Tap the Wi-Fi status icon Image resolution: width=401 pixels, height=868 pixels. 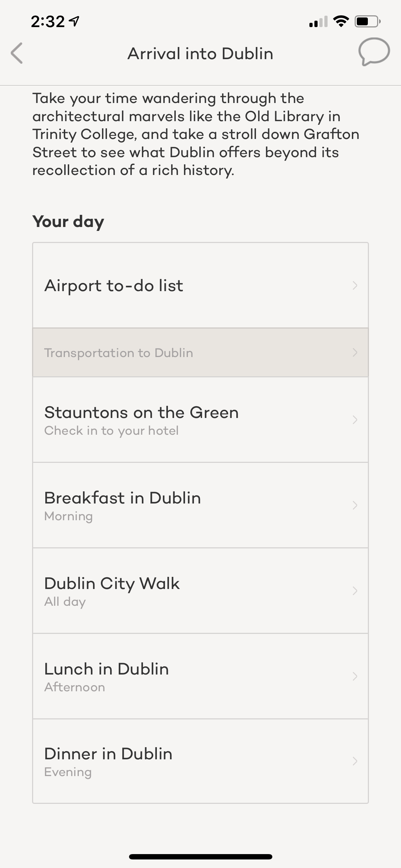(x=341, y=22)
